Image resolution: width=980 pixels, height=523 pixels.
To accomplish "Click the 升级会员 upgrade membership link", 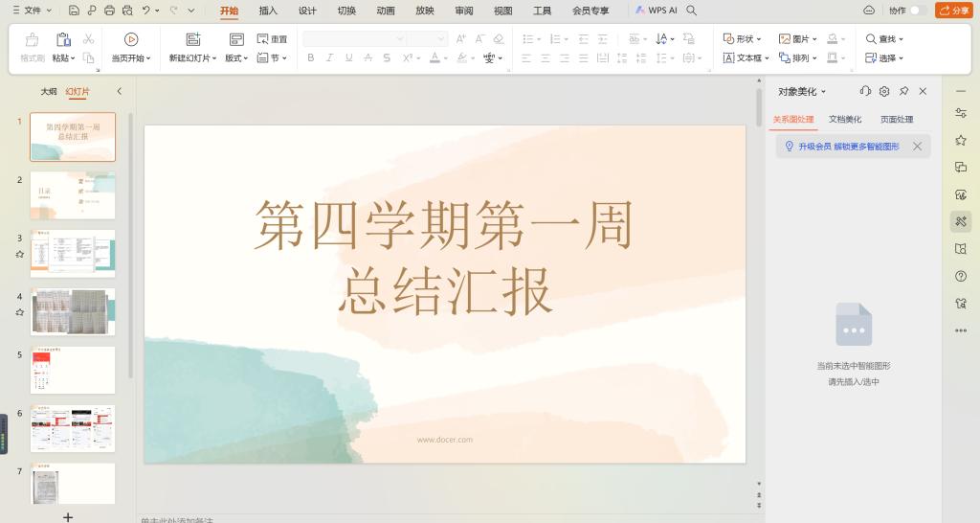I will 814,147.
